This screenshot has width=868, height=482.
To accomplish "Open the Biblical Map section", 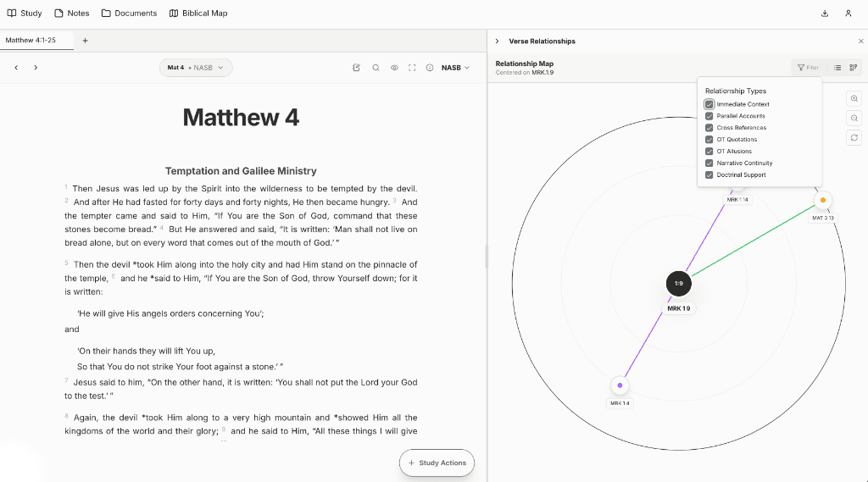I will click(x=198, y=14).
